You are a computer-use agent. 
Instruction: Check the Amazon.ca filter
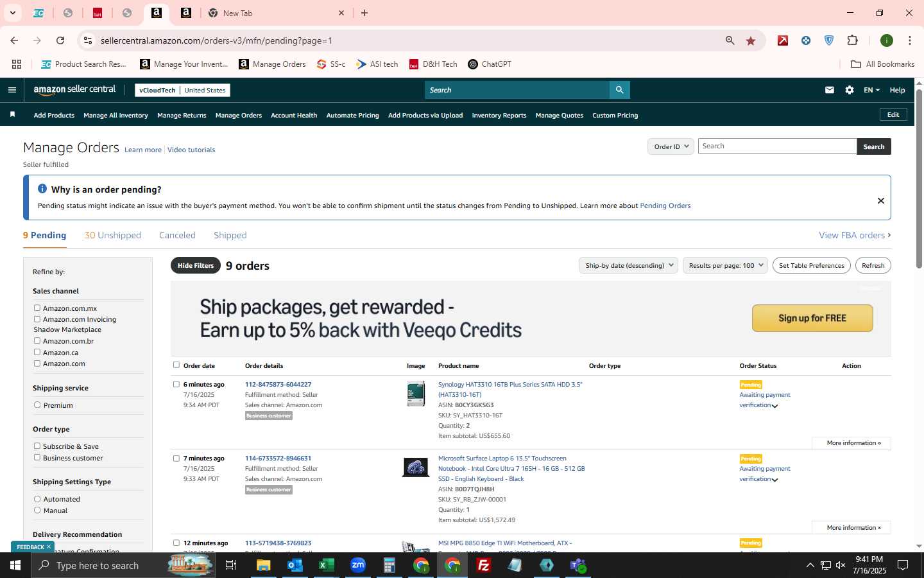tap(37, 353)
